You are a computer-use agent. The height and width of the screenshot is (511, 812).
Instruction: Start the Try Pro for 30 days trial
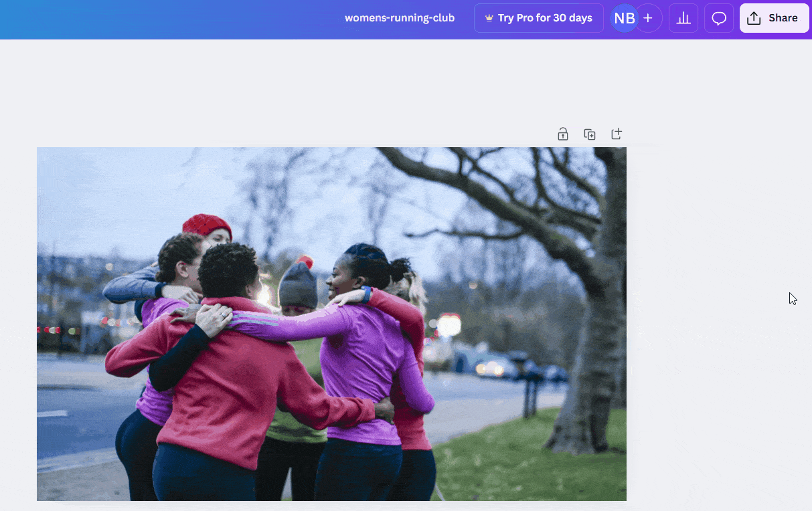point(539,18)
